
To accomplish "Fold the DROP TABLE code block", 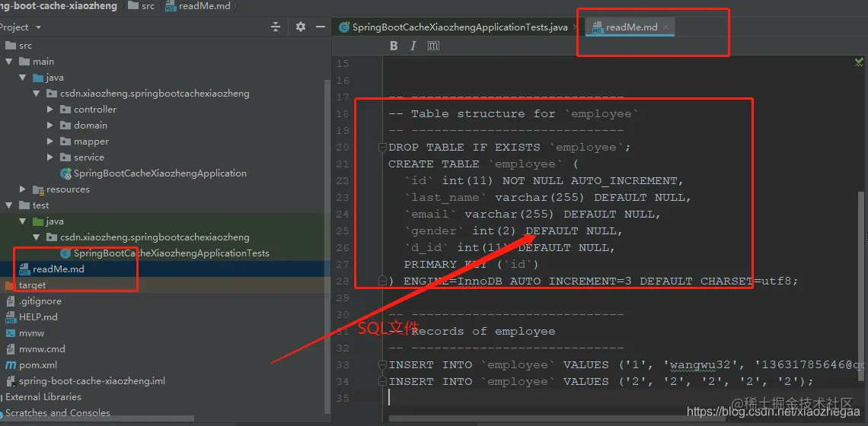I will coord(382,147).
